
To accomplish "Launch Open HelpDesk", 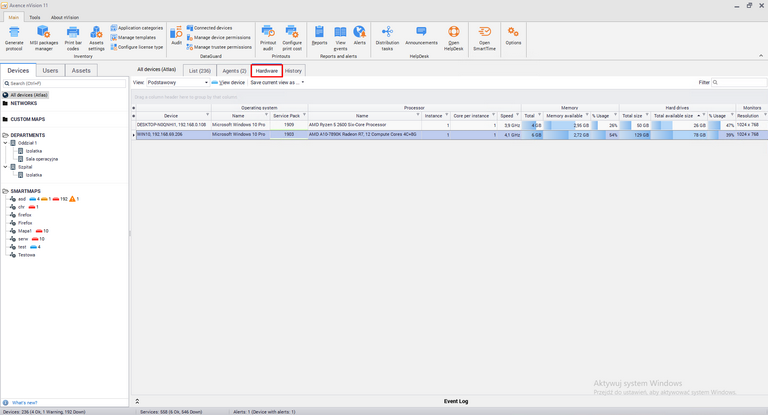I will [454, 38].
